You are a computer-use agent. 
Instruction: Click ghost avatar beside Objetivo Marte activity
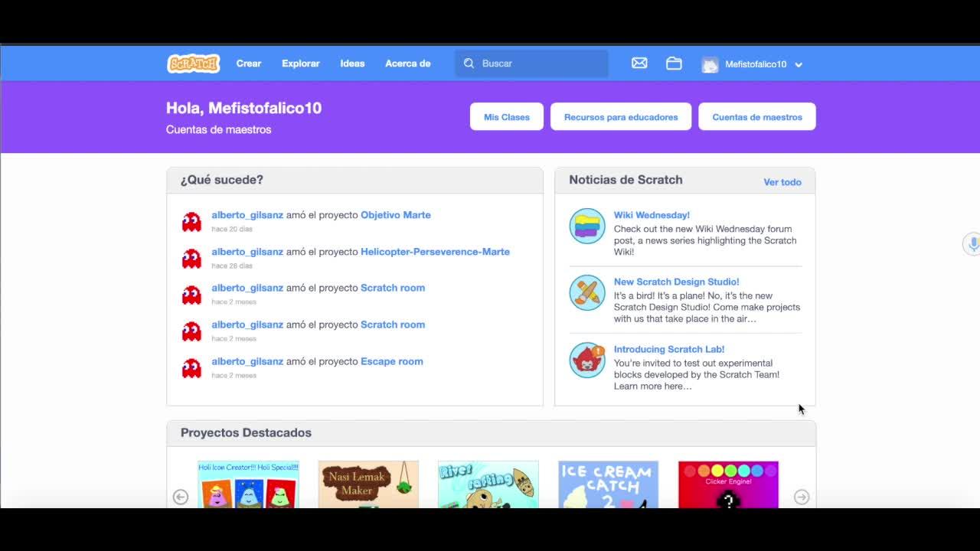191,222
